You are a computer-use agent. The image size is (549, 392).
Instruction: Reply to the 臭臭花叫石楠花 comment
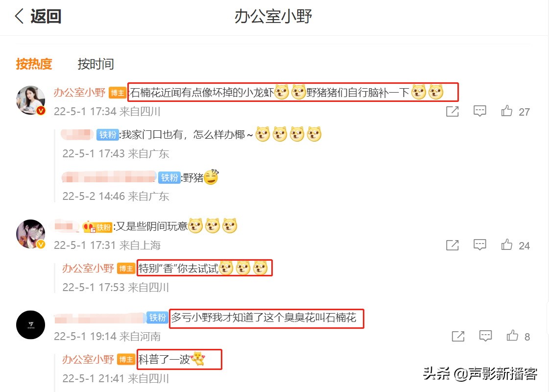(x=485, y=336)
